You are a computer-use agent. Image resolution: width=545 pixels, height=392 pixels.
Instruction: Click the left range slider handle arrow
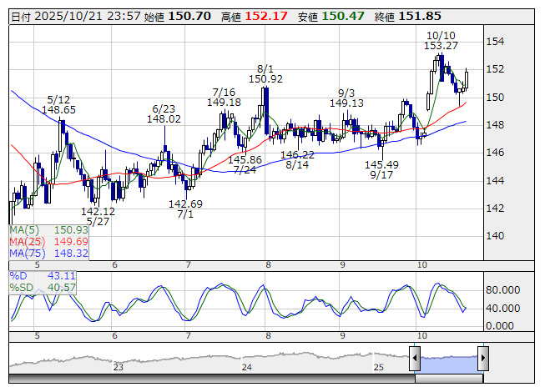click(x=414, y=358)
